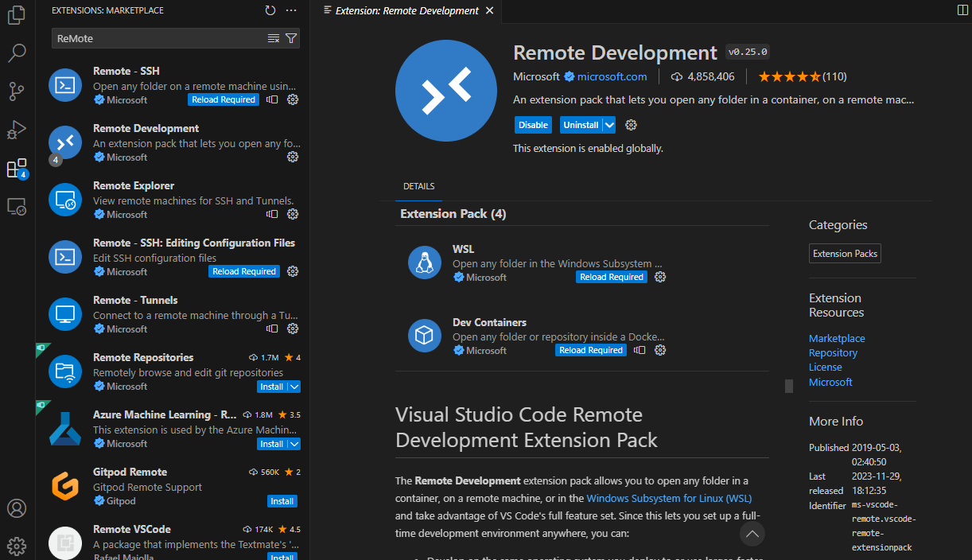Click Microsoft publisher name in header
The image size is (972, 560).
tap(536, 76)
